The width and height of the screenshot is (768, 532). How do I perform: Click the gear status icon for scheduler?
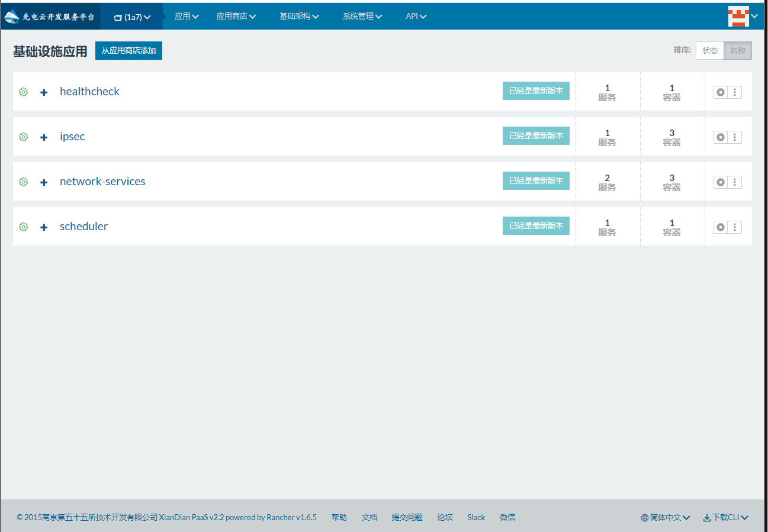click(x=24, y=227)
